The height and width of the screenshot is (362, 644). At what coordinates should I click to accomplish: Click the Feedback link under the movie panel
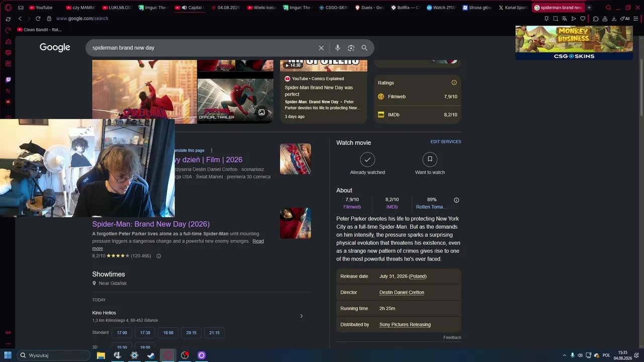click(x=452, y=337)
